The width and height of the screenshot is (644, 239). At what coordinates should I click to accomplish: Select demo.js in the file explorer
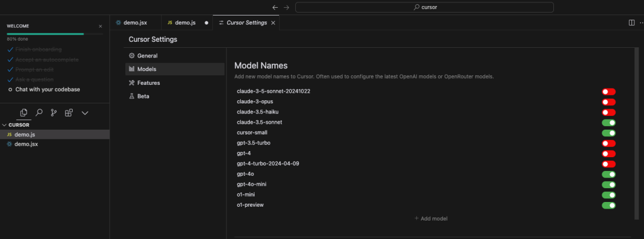(x=55, y=134)
